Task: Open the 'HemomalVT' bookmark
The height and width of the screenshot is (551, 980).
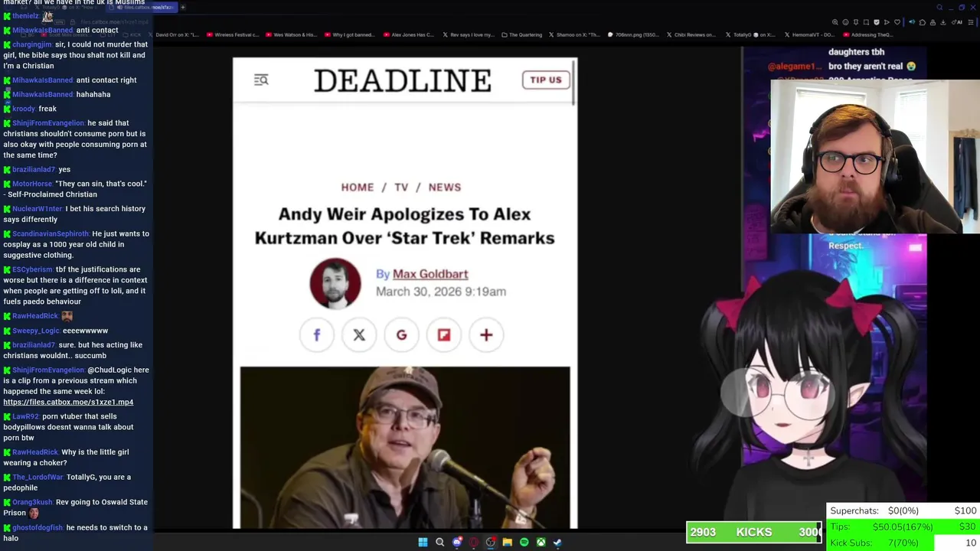Action: pos(808,34)
